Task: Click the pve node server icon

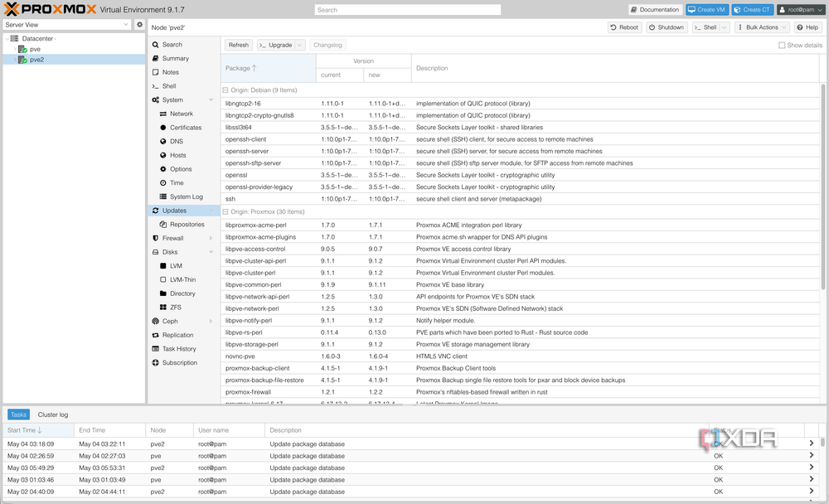Action: click(x=22, y=49)
